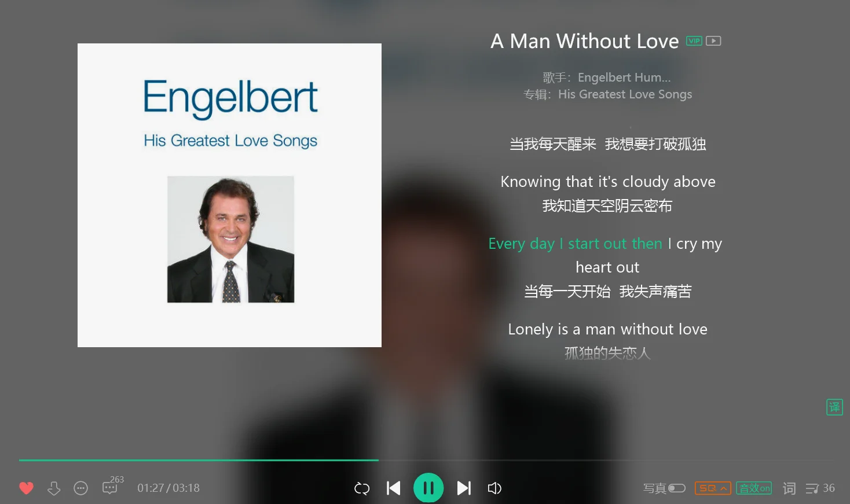Toggle lyric translation with 译 button
Viewport: 850px width, 504px height.
[834, 407]
